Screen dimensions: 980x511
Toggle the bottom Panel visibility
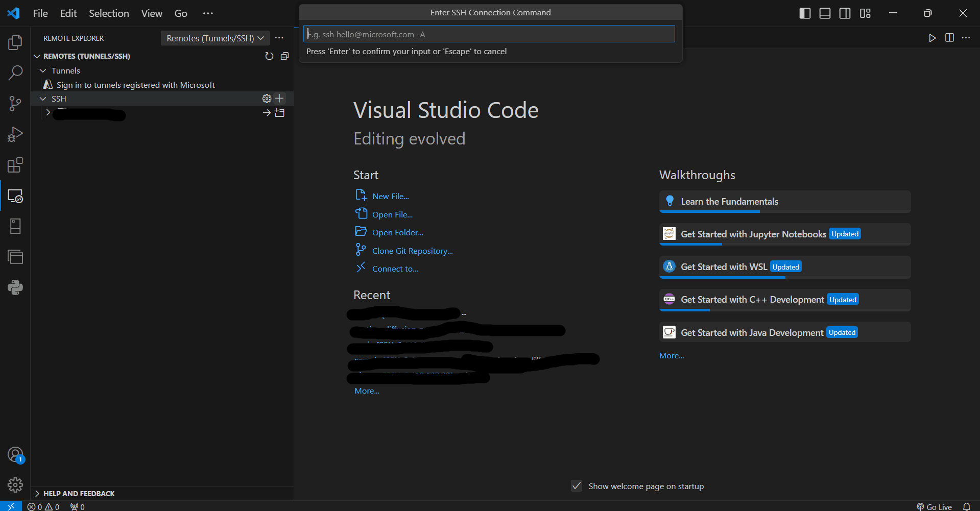tap(825, 13)
